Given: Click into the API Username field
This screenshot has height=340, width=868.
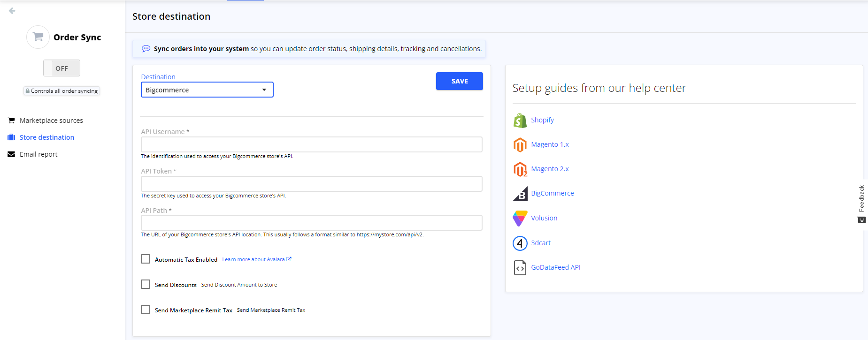Looking at the screenshot, I should click(311, 144).
